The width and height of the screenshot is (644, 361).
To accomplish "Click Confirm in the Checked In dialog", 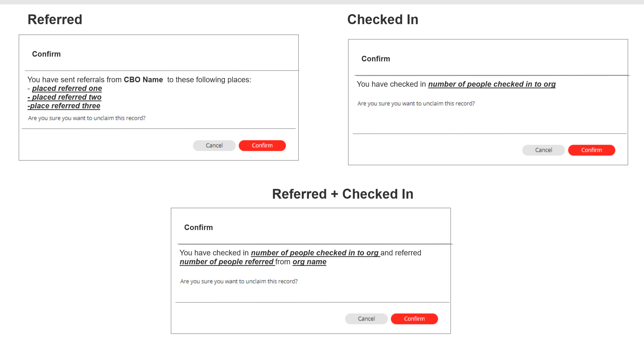I will click(x=591, y=150).
